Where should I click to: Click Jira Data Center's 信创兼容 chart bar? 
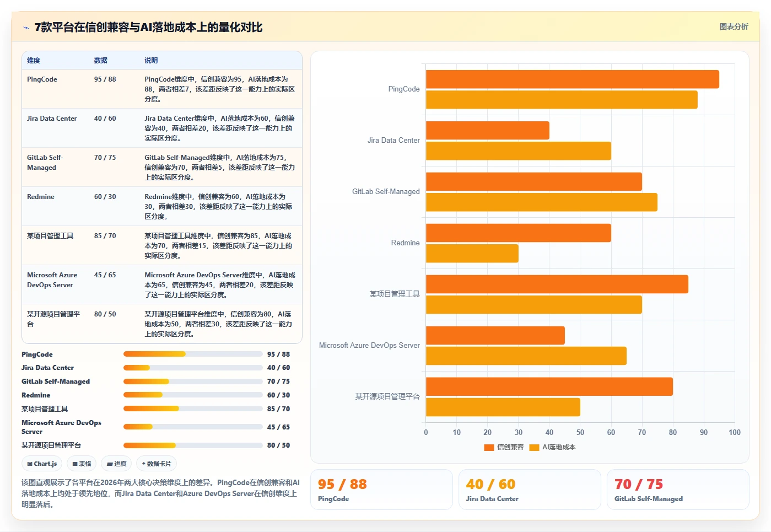coord(488,131)
